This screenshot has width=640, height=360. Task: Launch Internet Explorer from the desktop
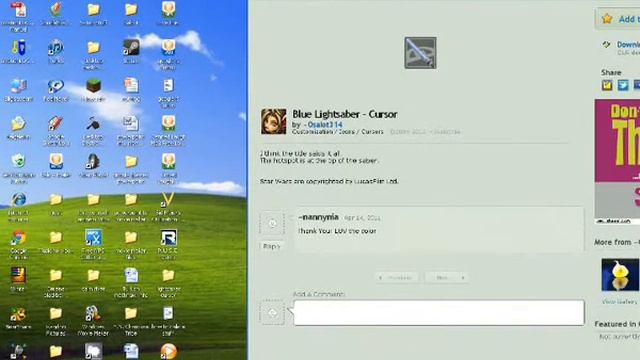(18, 200)
